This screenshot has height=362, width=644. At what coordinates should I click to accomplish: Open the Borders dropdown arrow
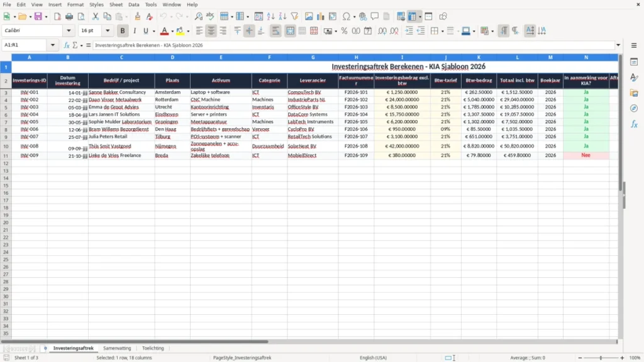[x=442, y=31]
